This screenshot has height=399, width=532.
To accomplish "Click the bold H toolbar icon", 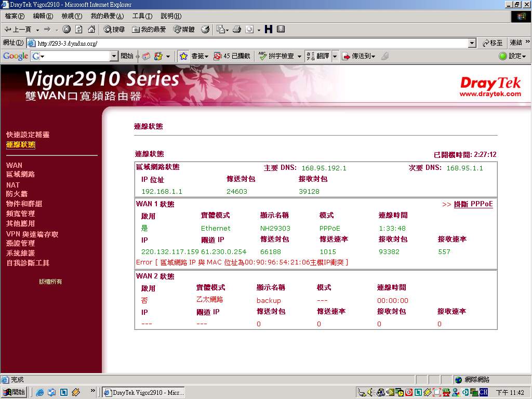I will (269, 30).
